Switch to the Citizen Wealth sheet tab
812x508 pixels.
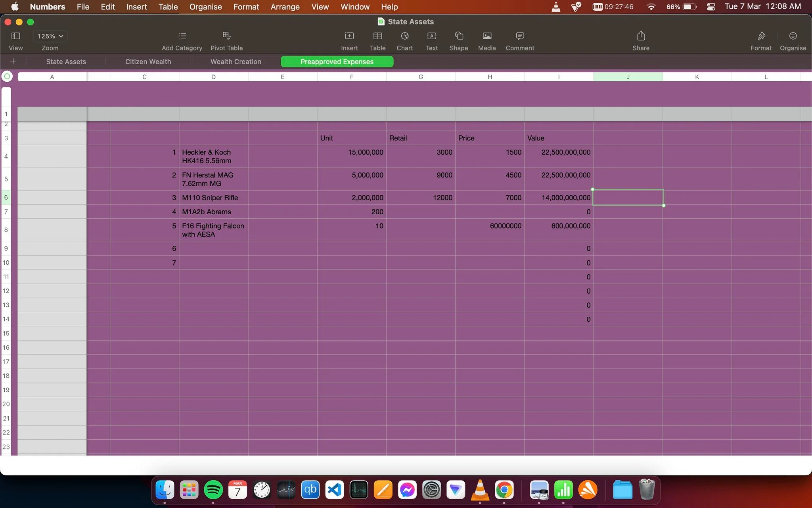click(148, 62)
